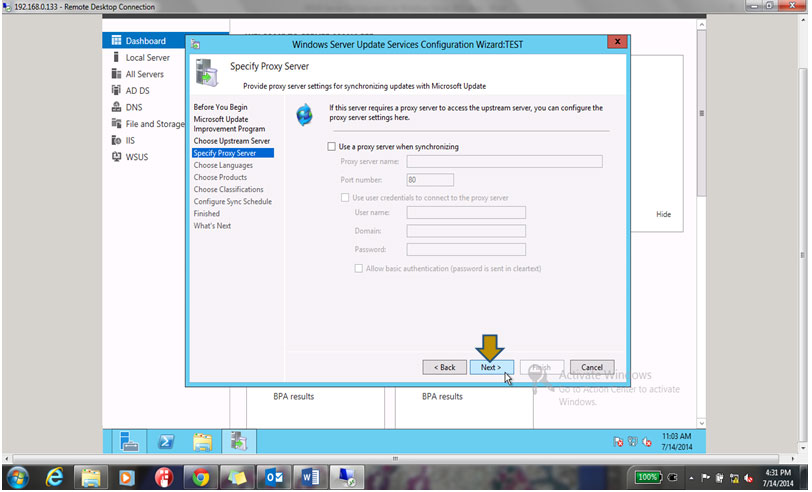Go to Configure Sync Schedule step
Image resolution: width=812 pixels, height=492 pixels.
pyautogui.click(x=233, y=201)
